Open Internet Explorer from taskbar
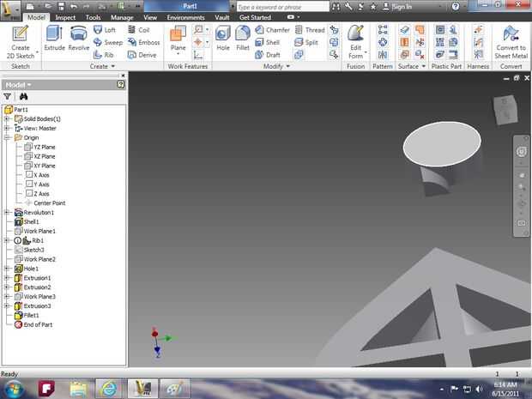Image resolution: width=532 pixels, height=399 pixels. (108, 389)
